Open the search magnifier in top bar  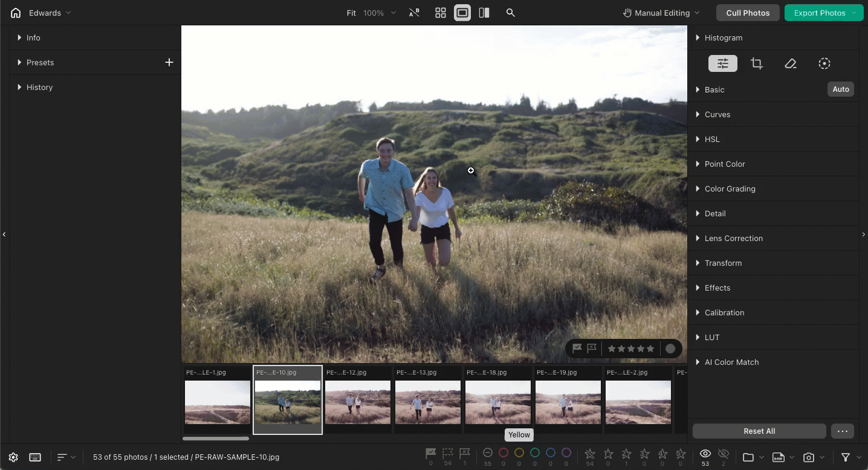click(511, 13)
